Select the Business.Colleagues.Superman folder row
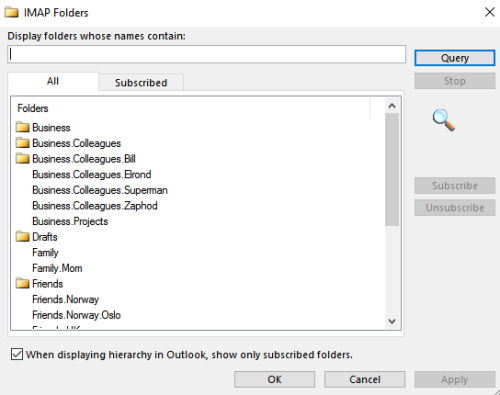 pyautogui.click(x=100, y=190)
